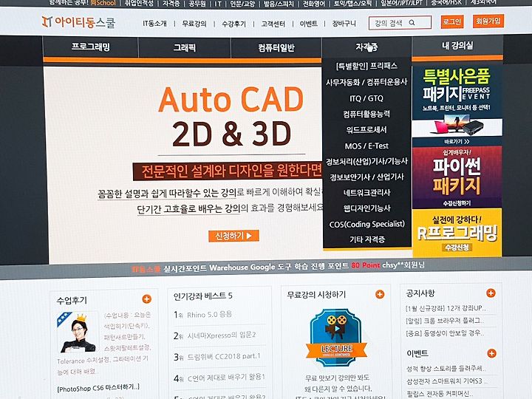Click the search magnifier icon

(x=412, y=23)
